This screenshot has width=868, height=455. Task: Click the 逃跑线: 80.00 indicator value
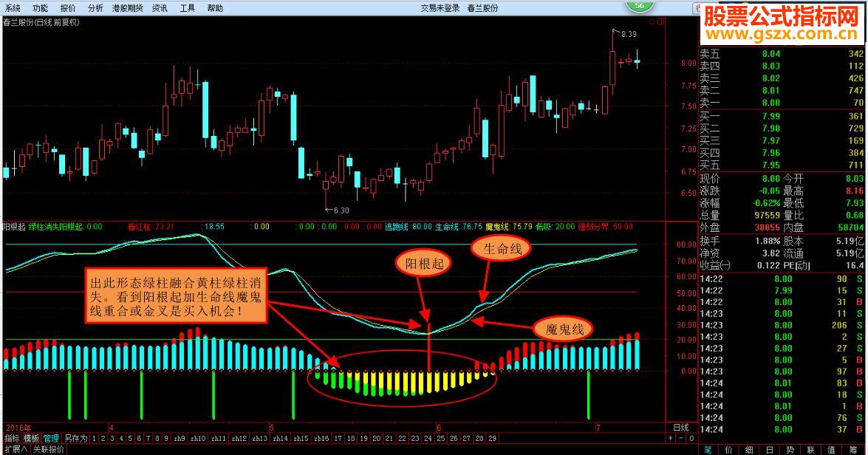[409, 227]
